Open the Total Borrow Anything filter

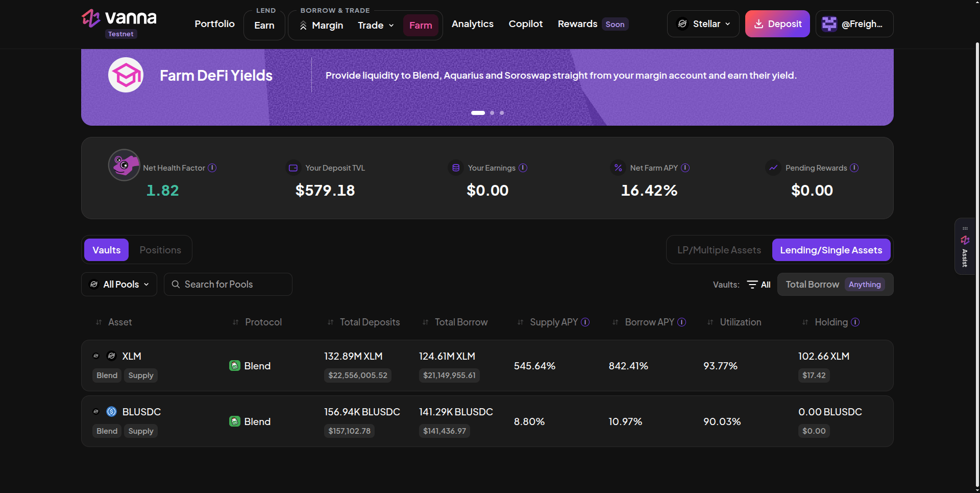pos(835,285)
